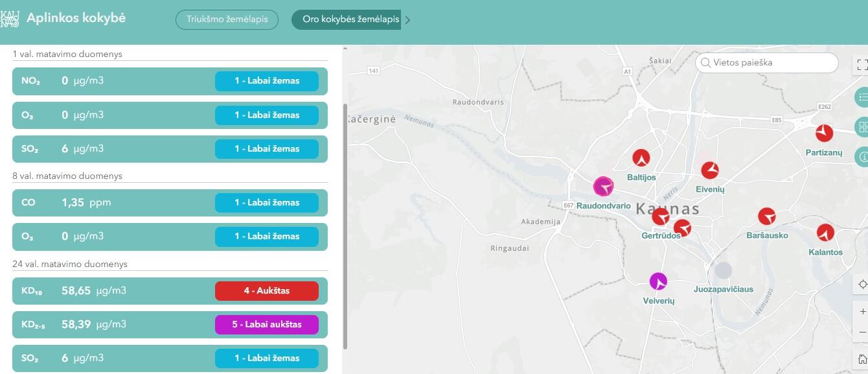Click the grey Juozapavičiaus station marker

pos(723,270)
